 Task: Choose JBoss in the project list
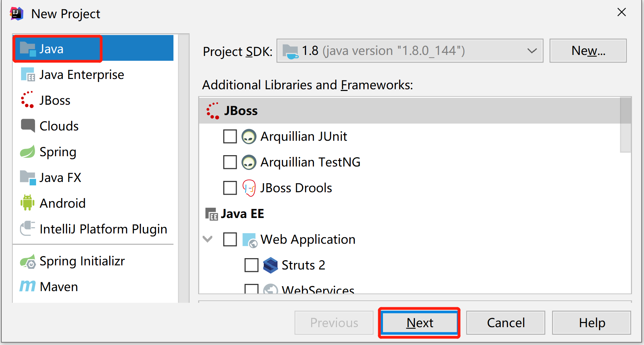point(93,100)
